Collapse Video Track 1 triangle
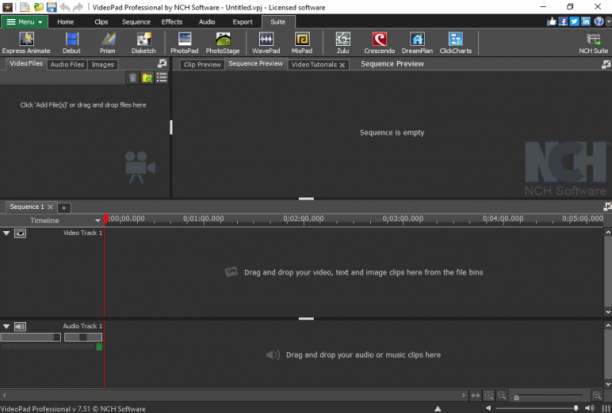The height and width of the screenshot is (413, 612). tap(6, 233)
